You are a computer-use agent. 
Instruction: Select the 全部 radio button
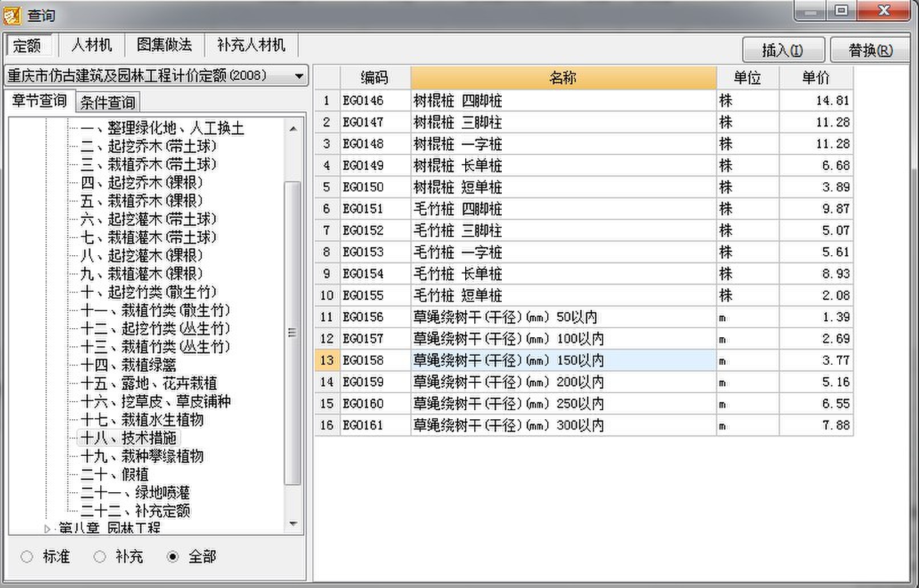[173, 557]
